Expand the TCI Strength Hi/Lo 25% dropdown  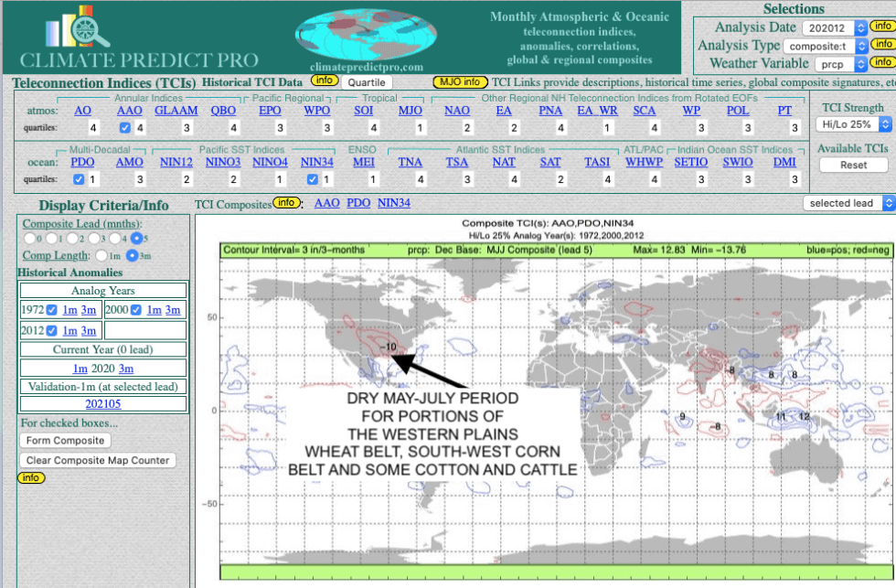852,123
